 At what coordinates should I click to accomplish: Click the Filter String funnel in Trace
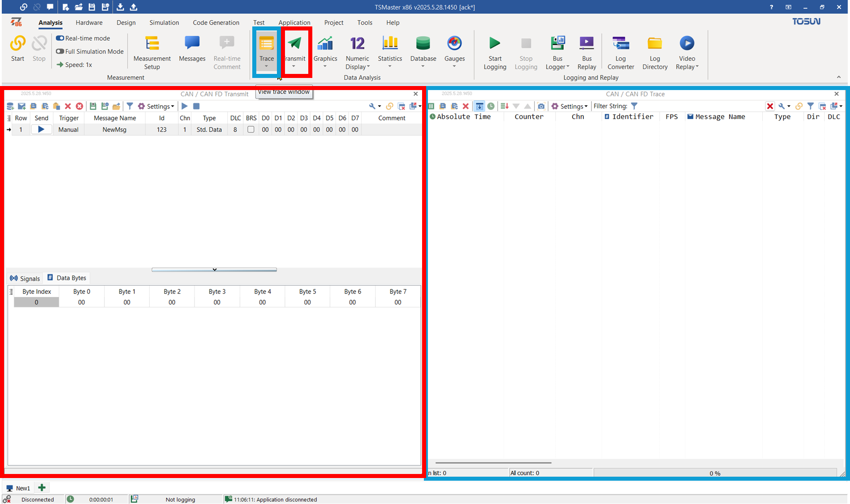pyautogui.click(x=634, y=106)
